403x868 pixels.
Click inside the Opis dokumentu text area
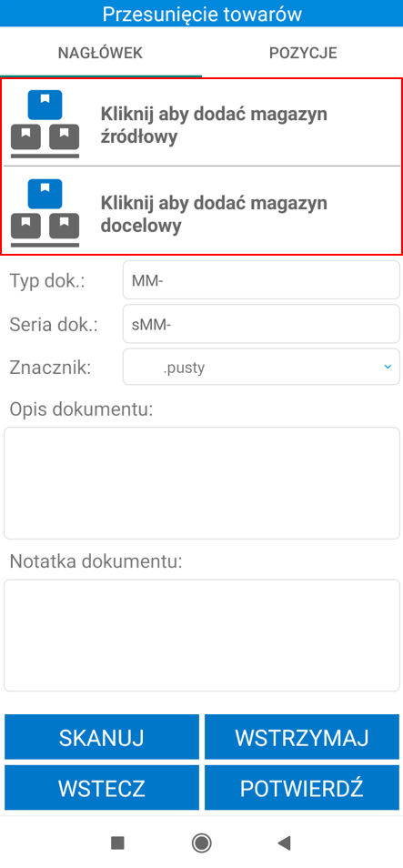click(x=202, y=483)
